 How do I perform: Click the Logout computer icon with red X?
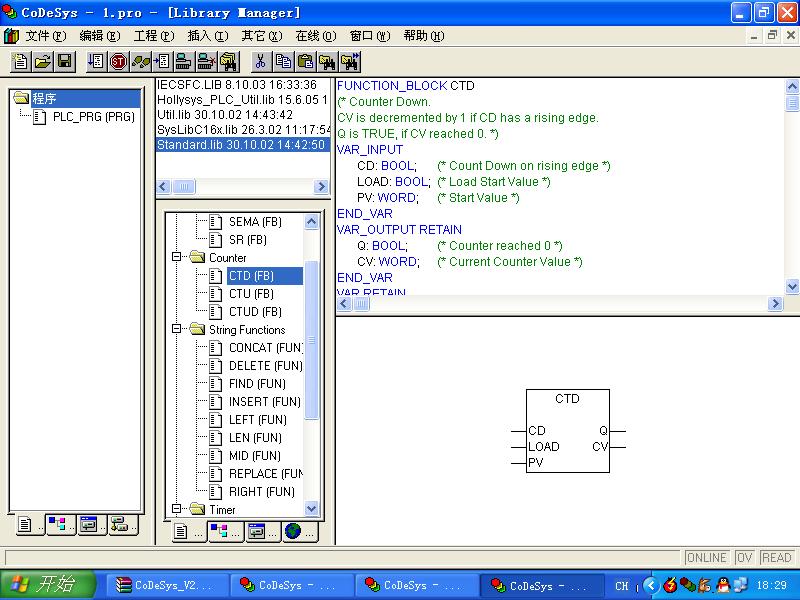coord(206,62)
